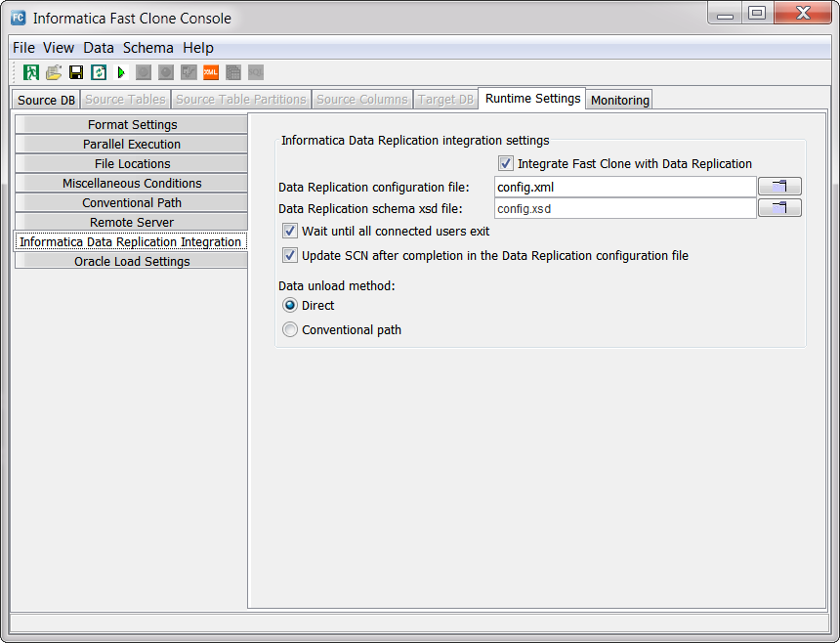Toggle Wait until all connected users exit
840x643 pixels.
290,232
